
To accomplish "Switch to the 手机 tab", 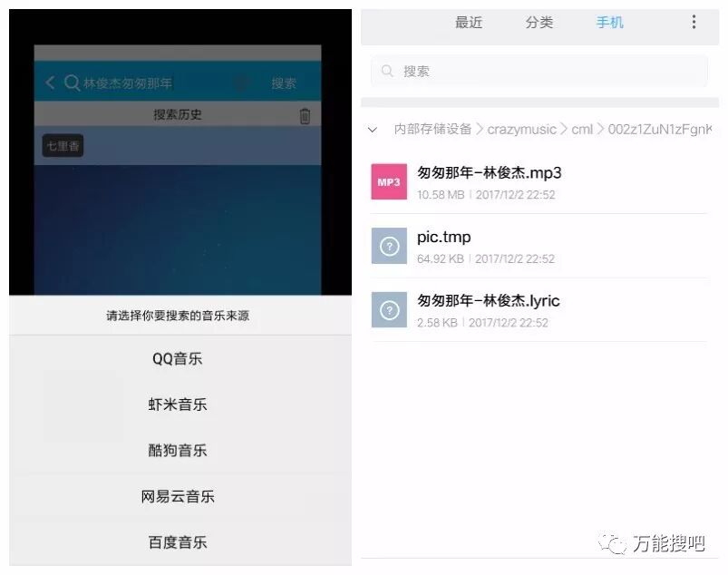I will point(609,22).
